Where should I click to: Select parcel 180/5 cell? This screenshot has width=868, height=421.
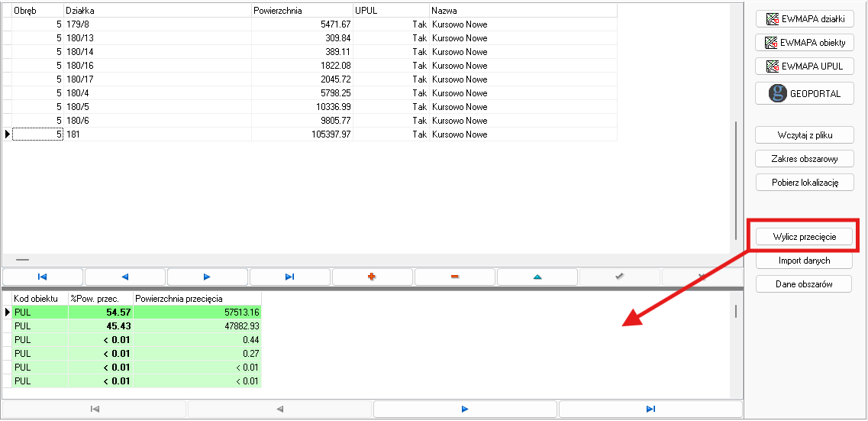158,107
